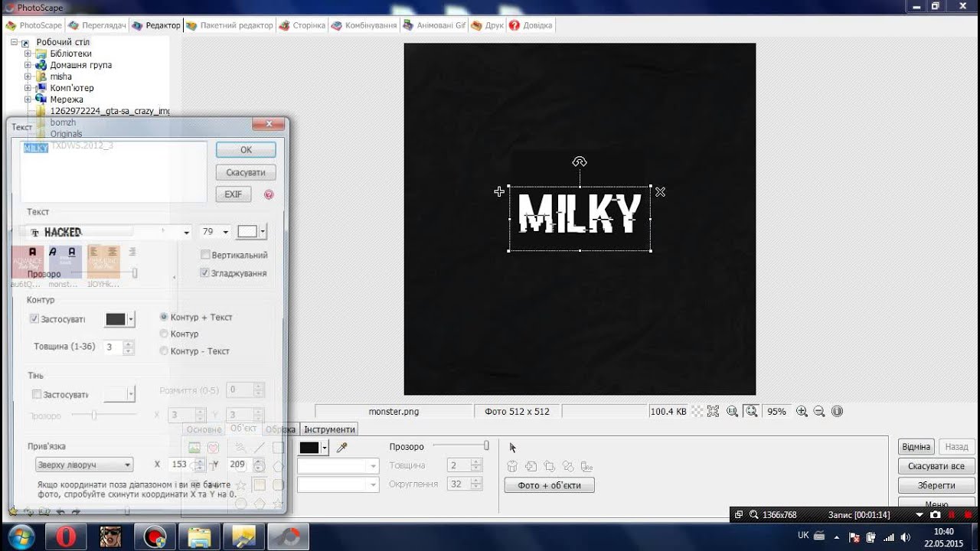The width and height of the screenshot is (980, 551).
Task: Collapse the Робочий стіл tree node
Action: click(x=15, y=42)
